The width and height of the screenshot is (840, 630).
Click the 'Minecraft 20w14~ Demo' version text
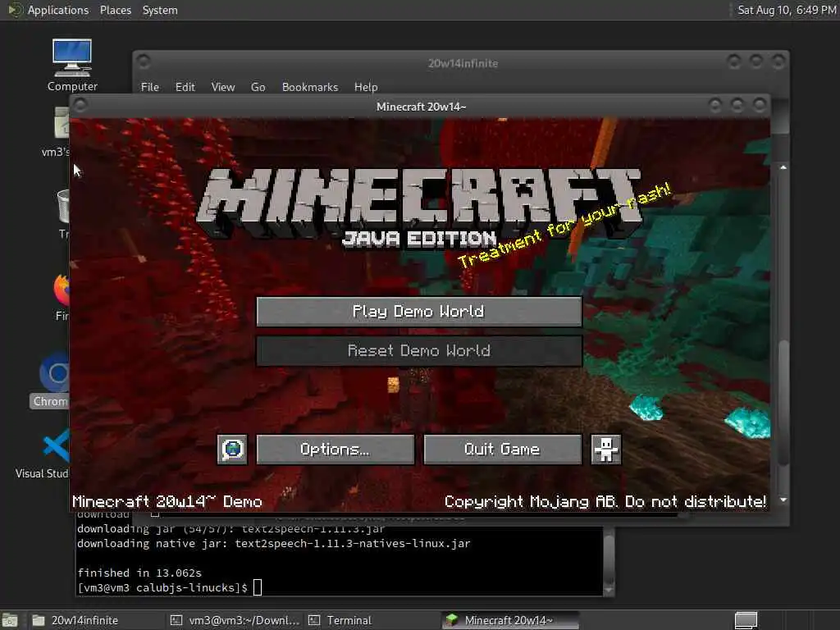pyautogui.click(x=167, y=501)
